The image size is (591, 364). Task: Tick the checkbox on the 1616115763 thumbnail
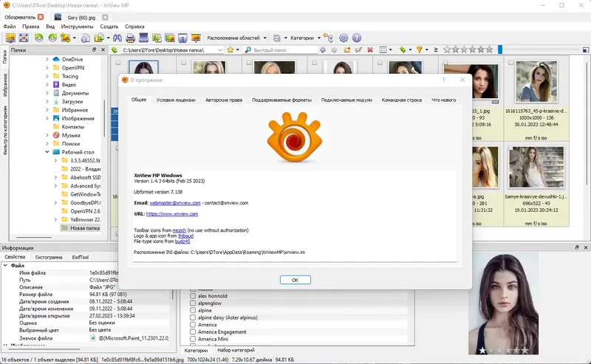tap(510, 63)
